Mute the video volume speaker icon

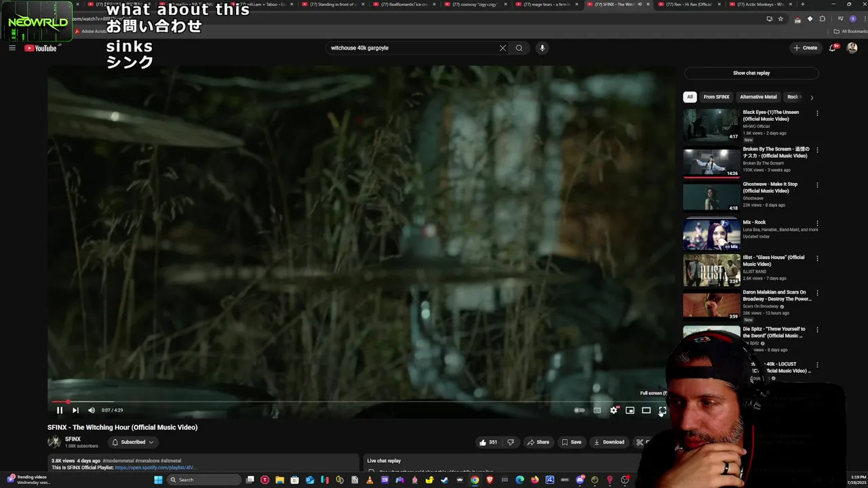pyautogui.click(x=92, y=410)
